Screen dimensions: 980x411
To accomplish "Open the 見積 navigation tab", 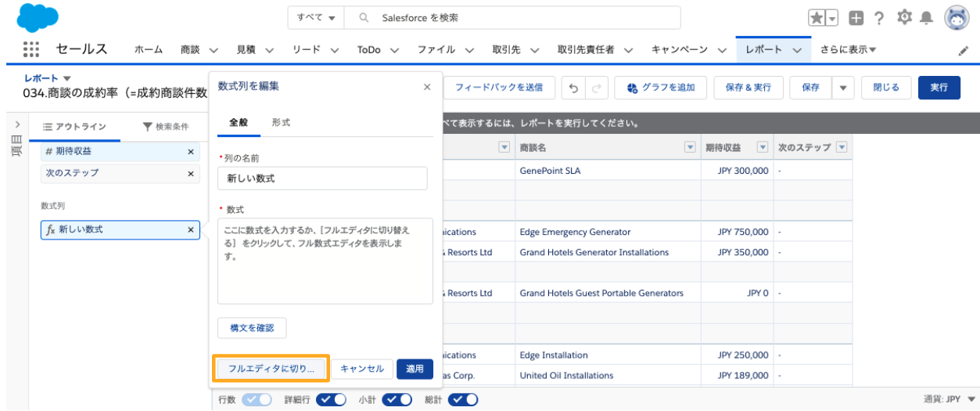I will pyautogui.click(x=246, y=49).
